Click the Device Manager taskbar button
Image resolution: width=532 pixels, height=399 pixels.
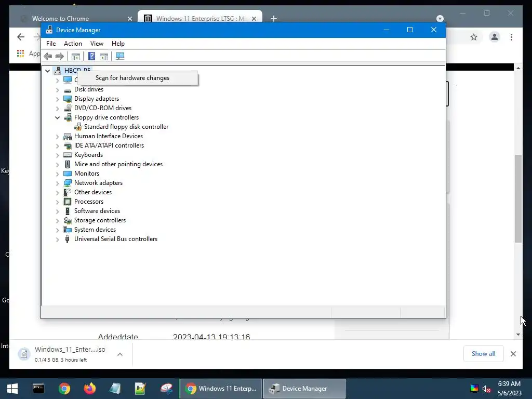click(x=304, y=389)
